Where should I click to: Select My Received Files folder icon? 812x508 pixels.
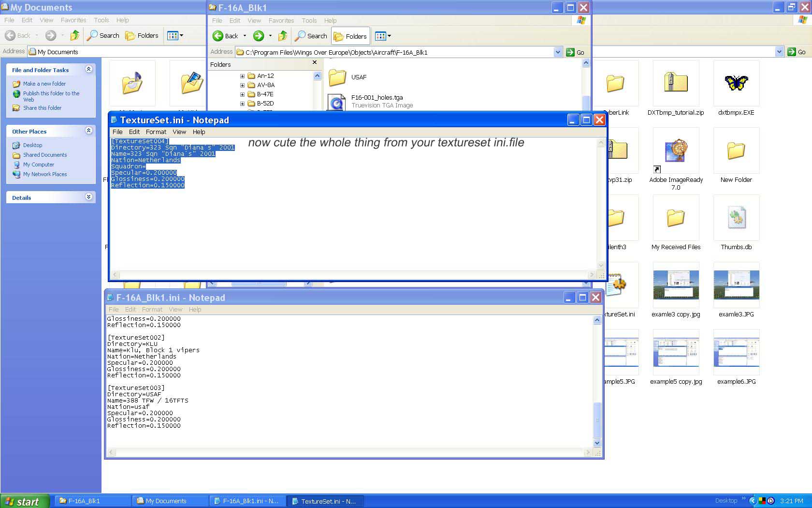pos(676,218)
